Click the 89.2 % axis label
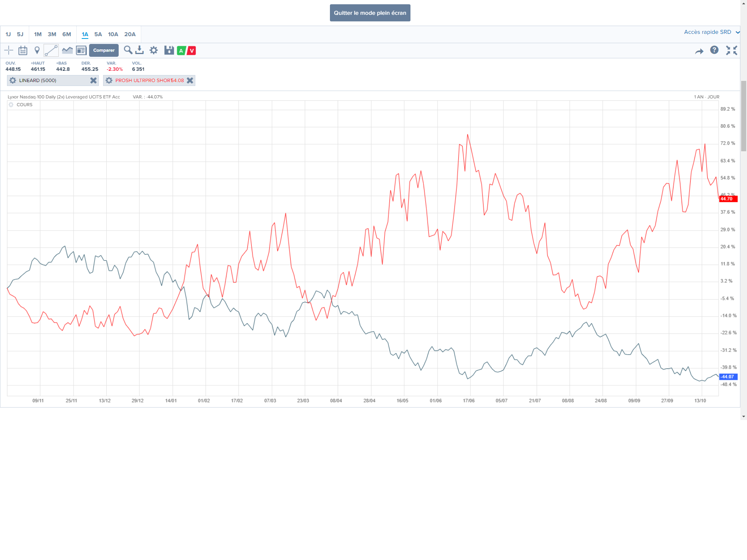This screenshot has width=747, height=560. click(728, 109)
